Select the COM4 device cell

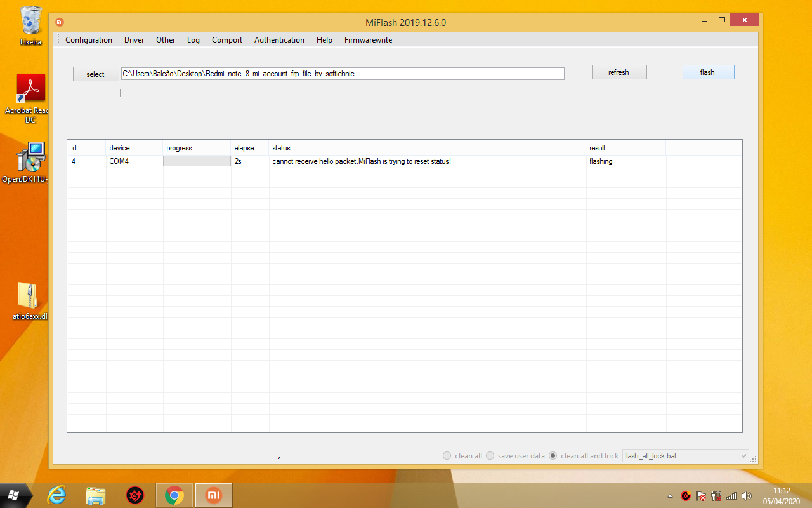click(134, 161)
